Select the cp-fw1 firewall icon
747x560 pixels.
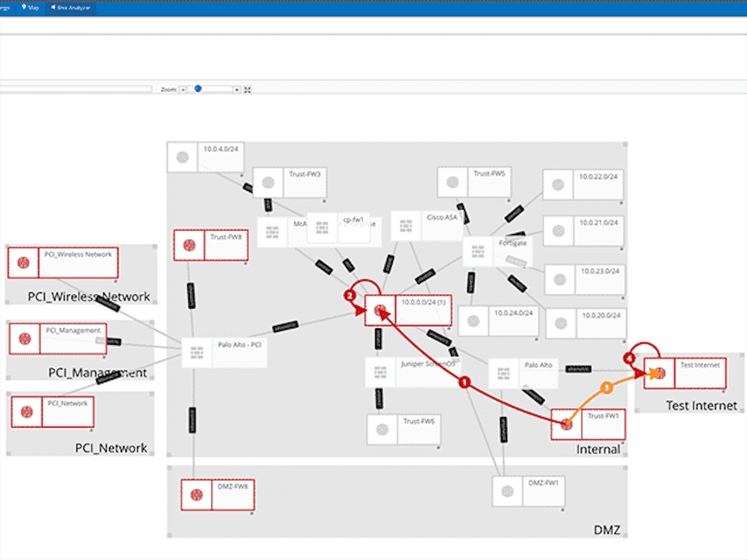click(322, 229)
